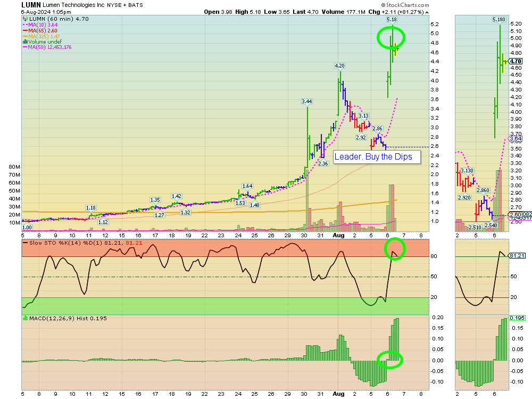Click the MA(10) 3.64 legend entry
Screen dimensions: 532x399
tap(40, 25)
